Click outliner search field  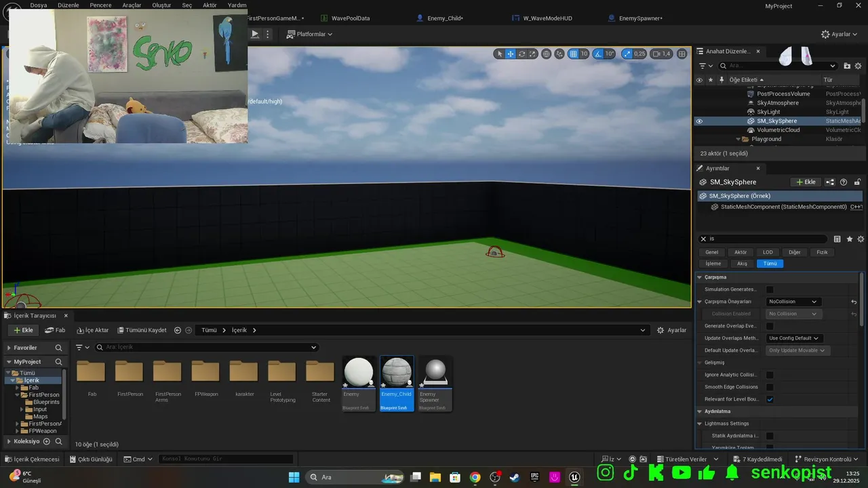tap(778, 66)
